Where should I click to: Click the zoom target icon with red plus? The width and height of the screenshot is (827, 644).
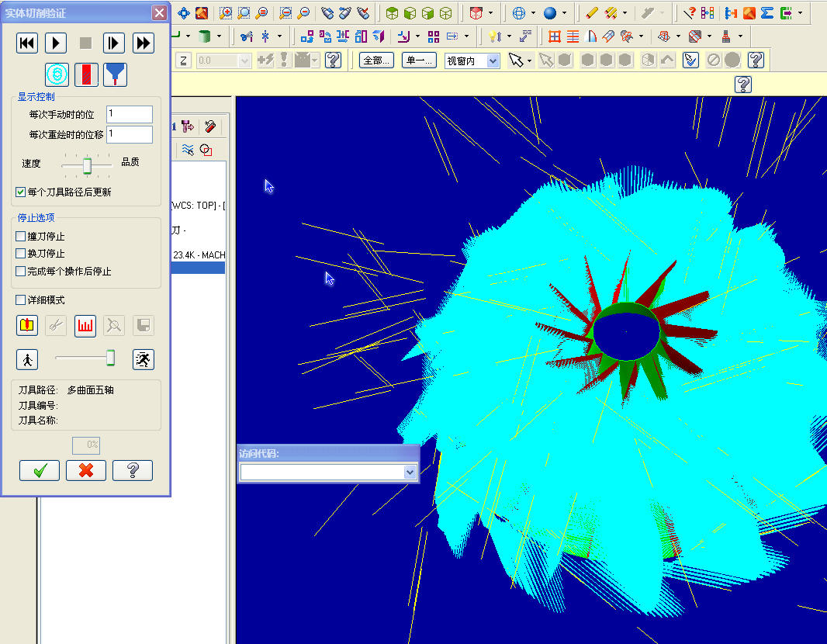pyautogui.click(x=226, y=12)
